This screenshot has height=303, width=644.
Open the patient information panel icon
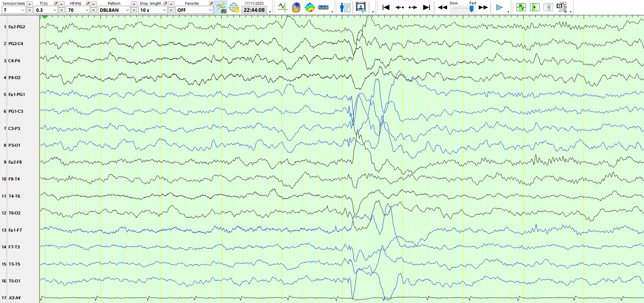coord(345,7)
